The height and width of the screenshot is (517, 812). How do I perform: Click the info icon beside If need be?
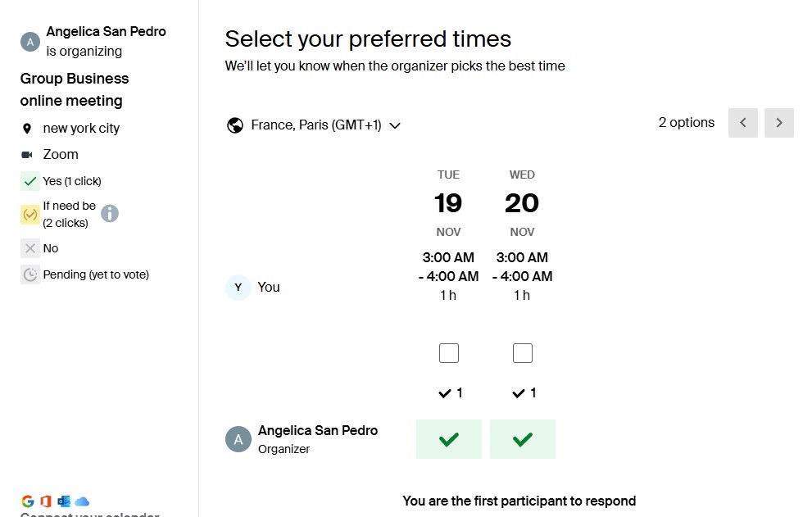[x=110, y=214]
